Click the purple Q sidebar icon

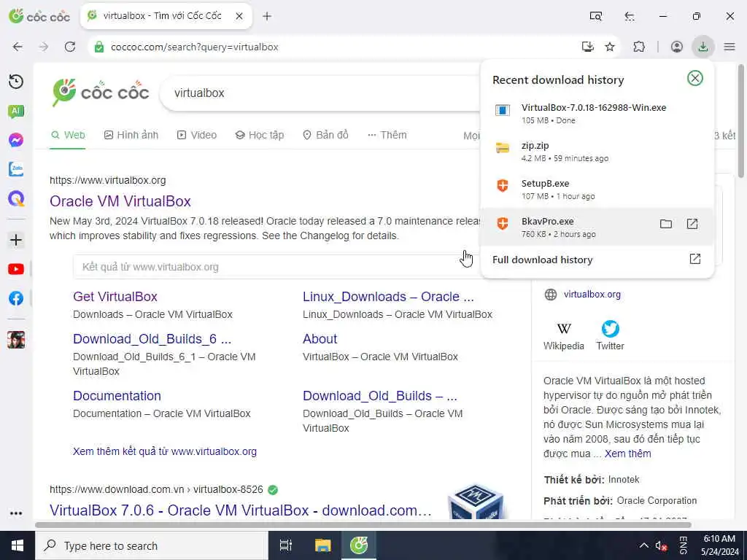[16, 198]
